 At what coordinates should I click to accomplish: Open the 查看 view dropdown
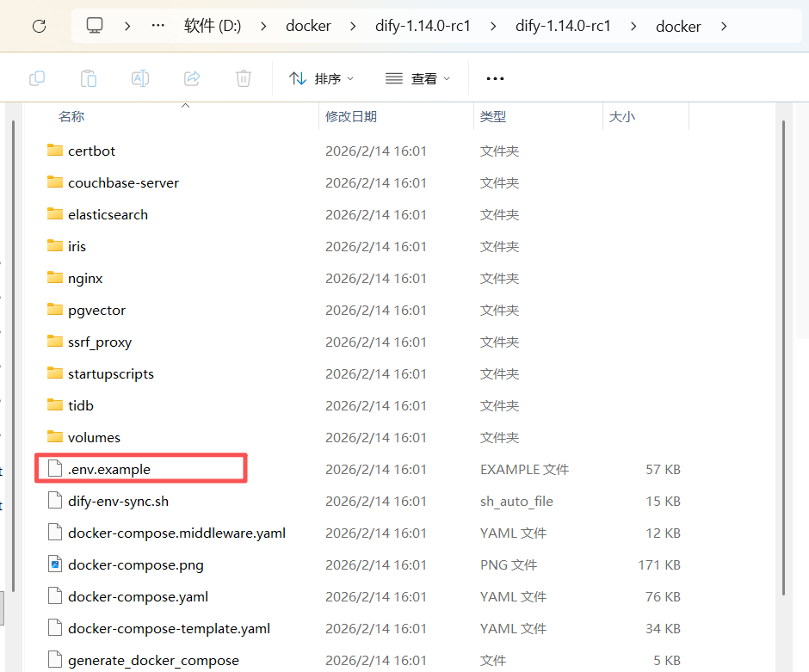point(417,78)
